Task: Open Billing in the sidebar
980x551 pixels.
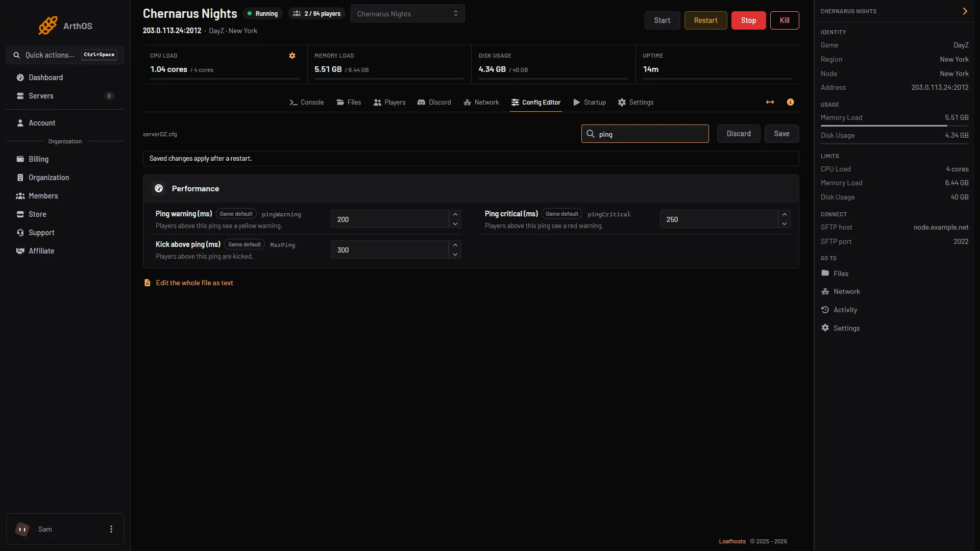Action: pos(65,159)
